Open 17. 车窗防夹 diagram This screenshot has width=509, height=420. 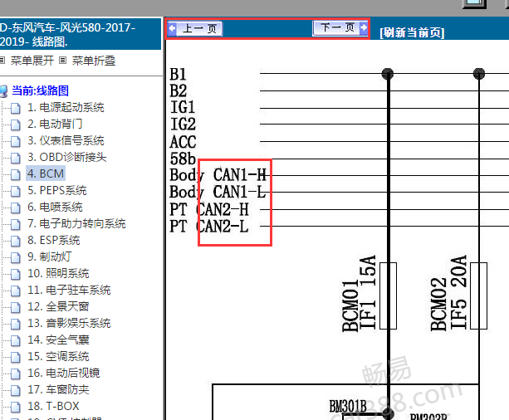click(x=58, y=389)
